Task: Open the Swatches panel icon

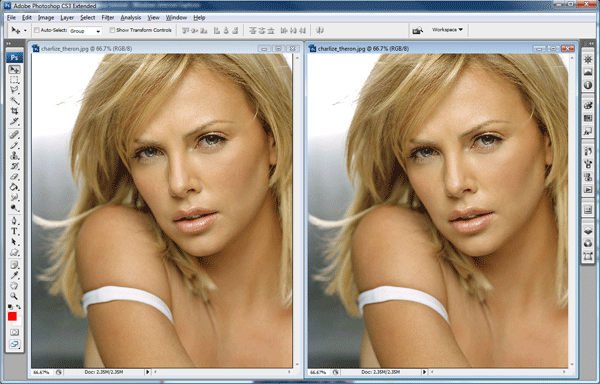Action: pyautogui.click(x=588, y=118)
